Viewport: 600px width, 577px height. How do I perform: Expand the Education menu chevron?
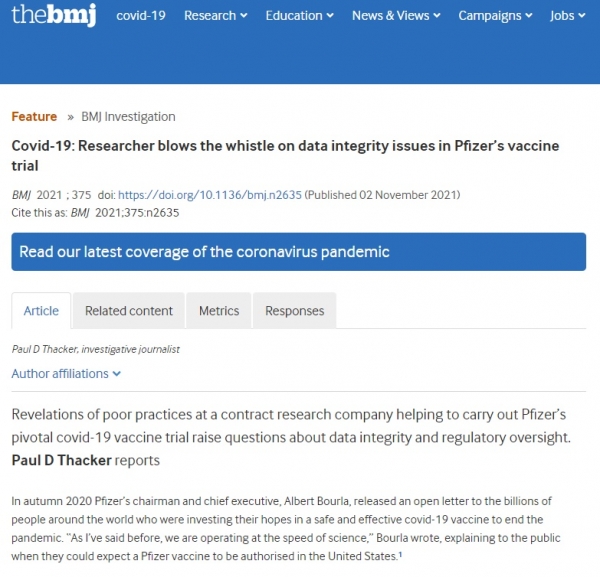point(330,16)
